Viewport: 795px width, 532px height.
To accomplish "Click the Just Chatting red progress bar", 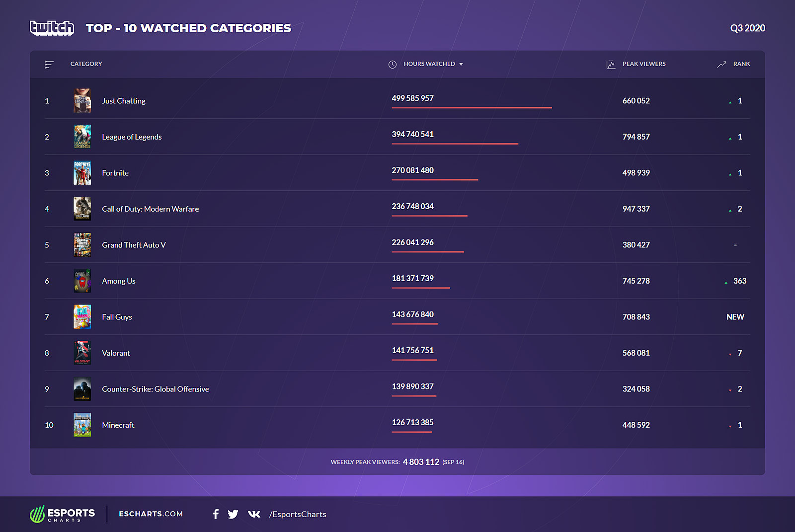I will [x=472, y=108].
